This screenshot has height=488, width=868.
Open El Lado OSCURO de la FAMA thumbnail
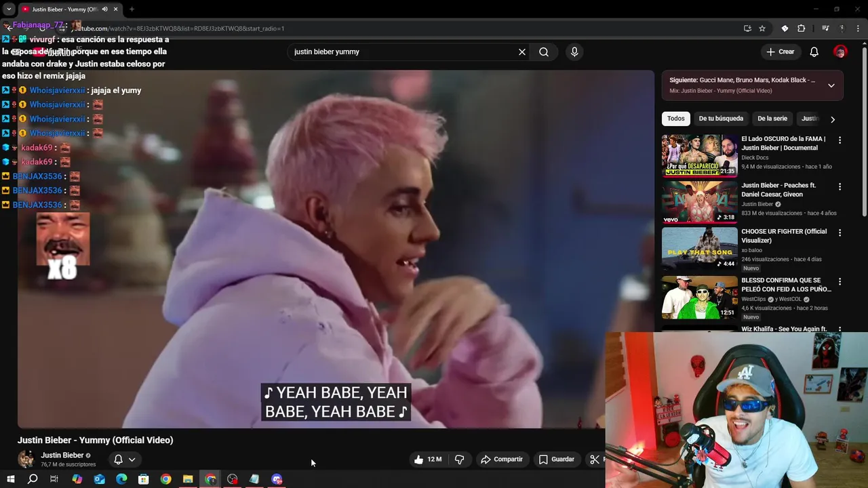pos(699,155)
